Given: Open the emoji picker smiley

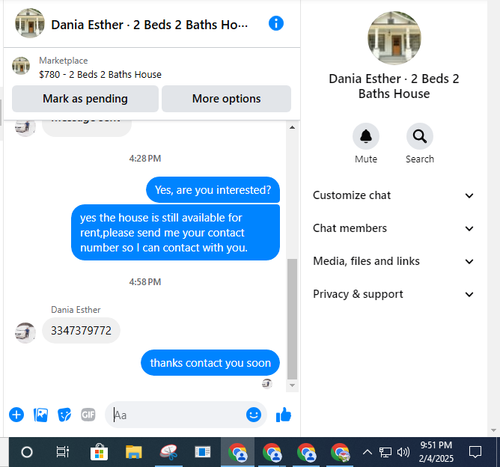Looking at the screenshot, I should 253,415.
